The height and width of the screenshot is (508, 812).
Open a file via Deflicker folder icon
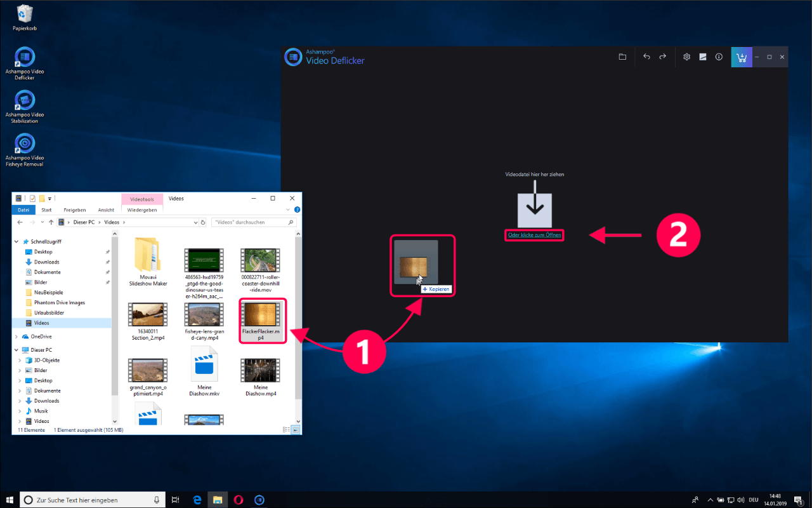click(x=622, y=57)
